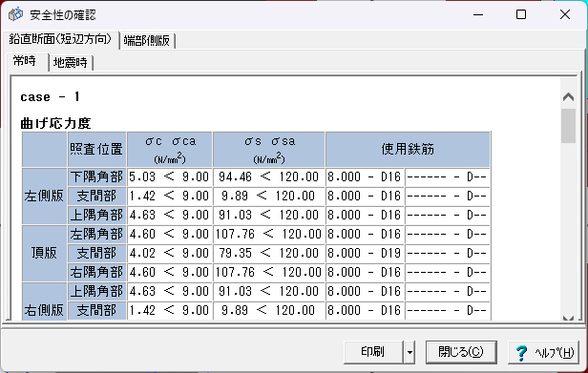Image resolution: width=588 pixels, height=373 pixels.
Task: Click the scrollbar down arrow
Action: click(568, 319)
